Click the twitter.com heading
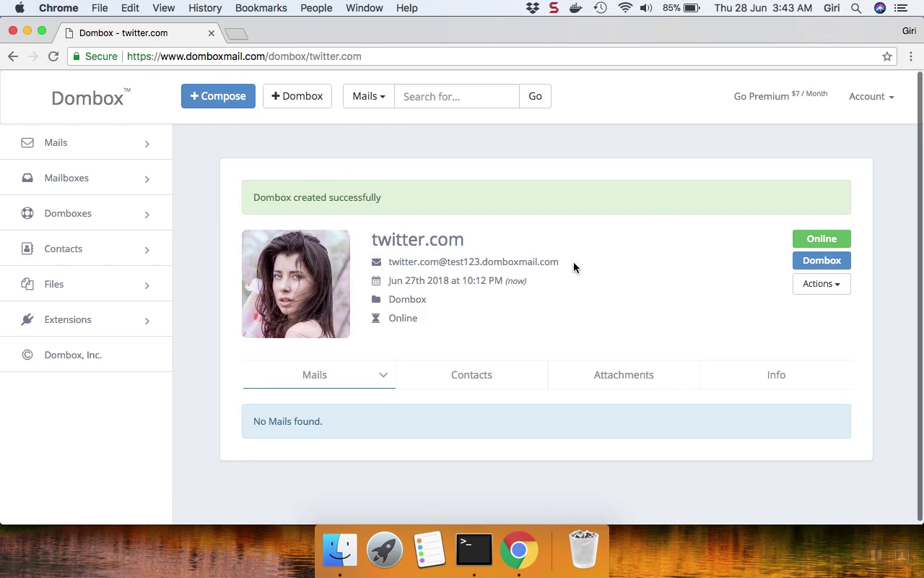This screenshot has width=924, height=578. pos(417,239)
